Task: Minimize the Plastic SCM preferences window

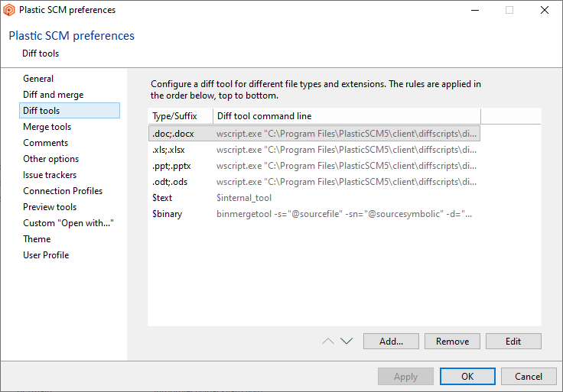Action: pyautogui.click(x=475, y=10)
